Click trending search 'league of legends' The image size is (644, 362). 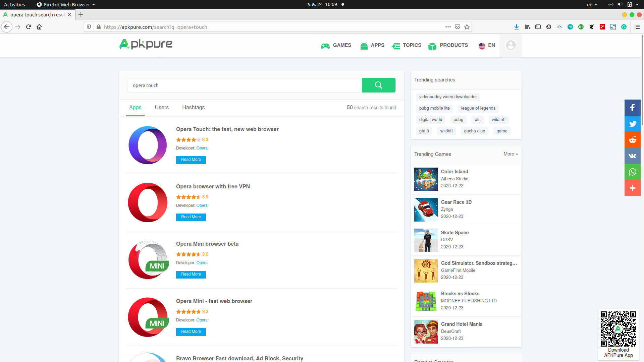[478, 108]
